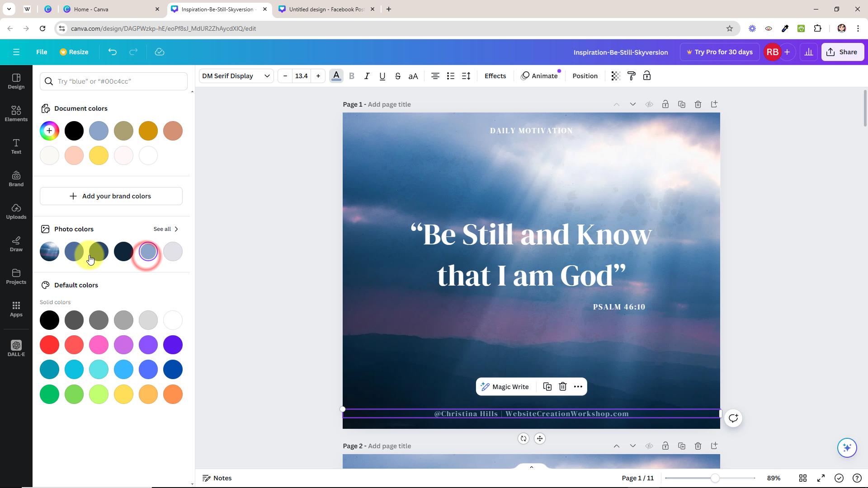Select the gold document color swatch
Screen dimensions: 868x488
click(148, 131)
